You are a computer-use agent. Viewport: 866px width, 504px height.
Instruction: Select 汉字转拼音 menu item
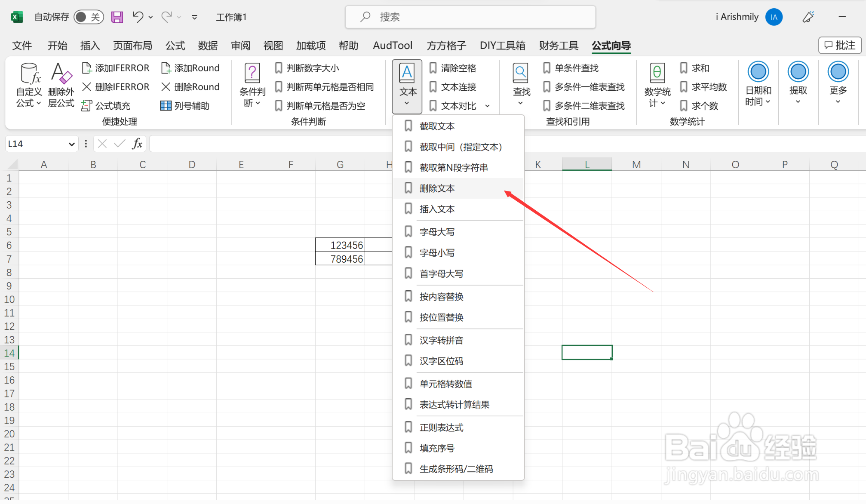458,341
